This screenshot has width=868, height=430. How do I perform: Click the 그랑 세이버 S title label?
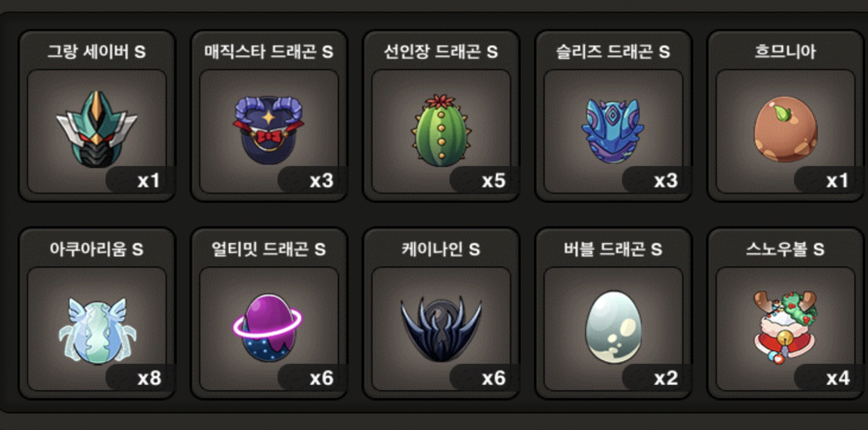(96, 51)
